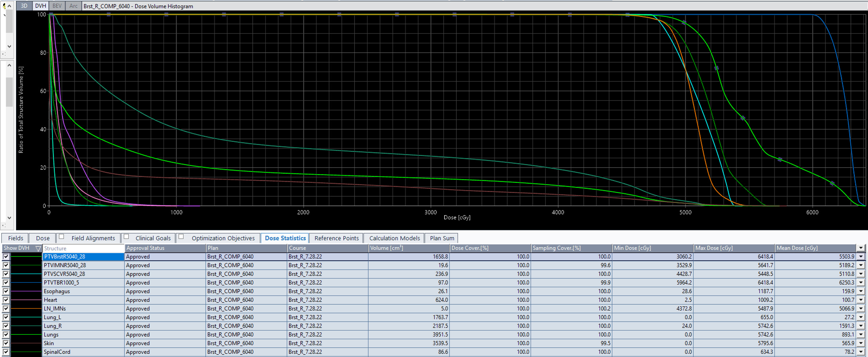Click the blue PTVTBR1000_5 line color swatch

pyautogui.click(x=26, y=283)
